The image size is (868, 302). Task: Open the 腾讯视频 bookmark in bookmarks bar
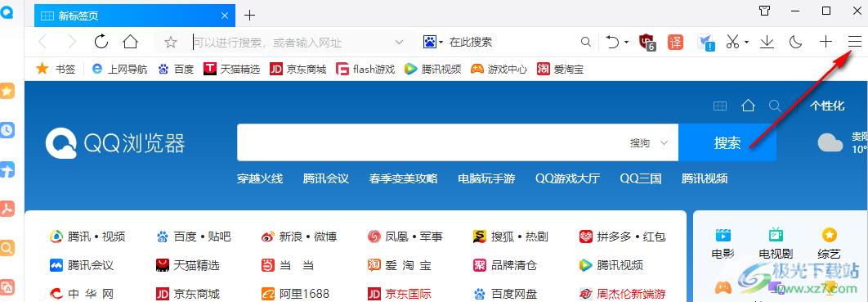433,70
